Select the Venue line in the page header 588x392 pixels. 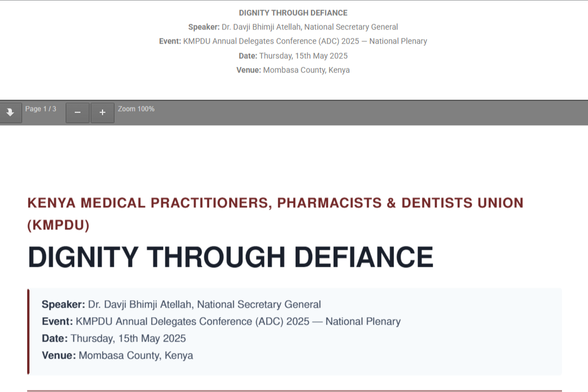[x=293, y=70]
